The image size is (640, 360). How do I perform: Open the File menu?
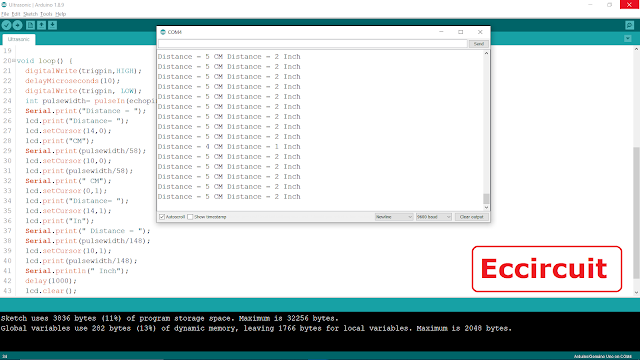tap(5, 14)
